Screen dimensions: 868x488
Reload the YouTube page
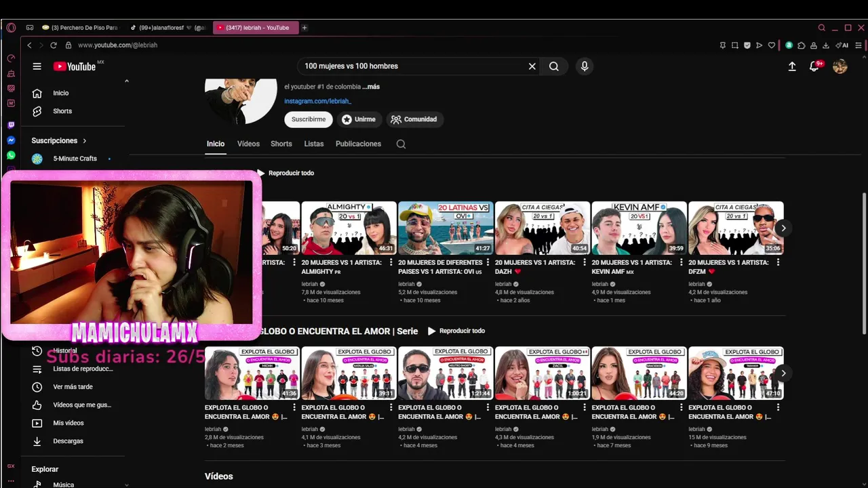click(54, 45)
